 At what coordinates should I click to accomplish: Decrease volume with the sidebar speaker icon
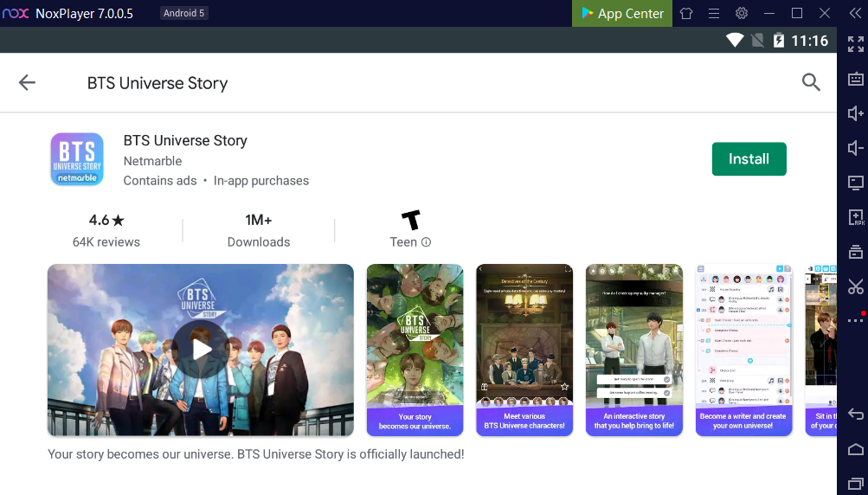coord(856,148)
